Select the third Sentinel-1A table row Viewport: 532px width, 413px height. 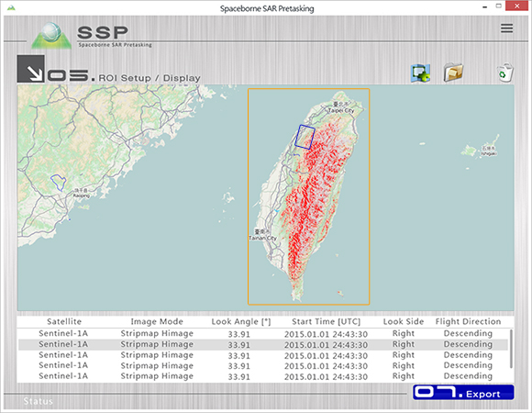(x=263, y=355)
